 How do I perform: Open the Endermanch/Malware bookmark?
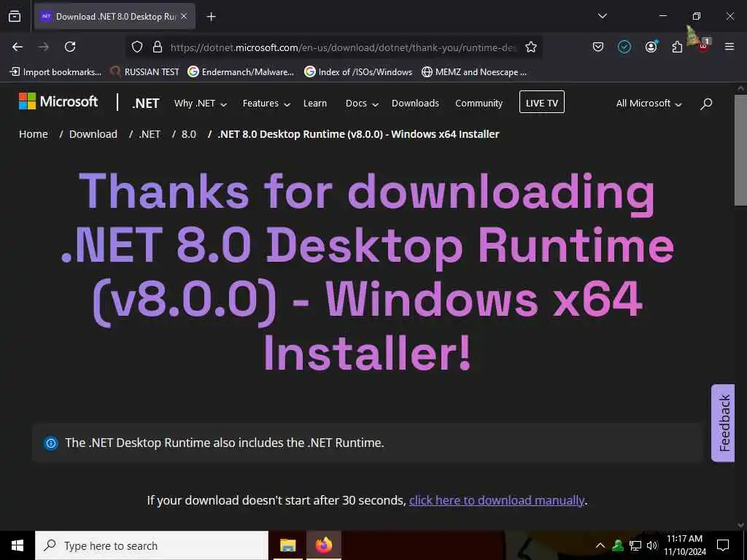tap(241, 72)
